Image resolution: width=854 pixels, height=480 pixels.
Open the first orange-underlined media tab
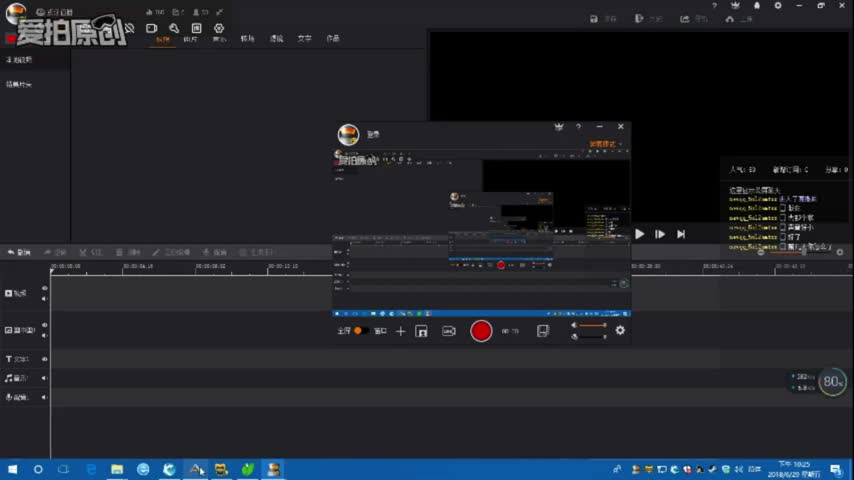(x=164, y=39)
